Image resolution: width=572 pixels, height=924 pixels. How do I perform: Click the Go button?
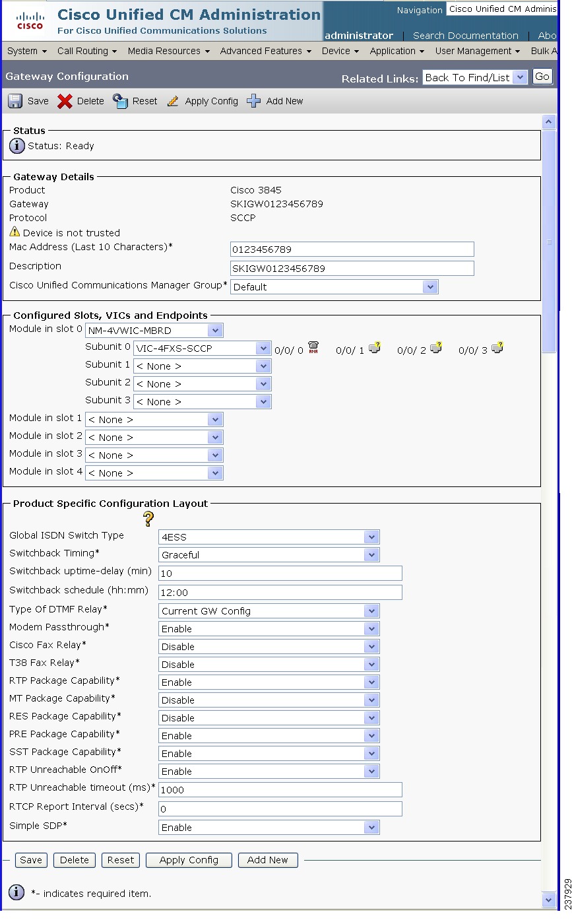[x=542, y=77]
